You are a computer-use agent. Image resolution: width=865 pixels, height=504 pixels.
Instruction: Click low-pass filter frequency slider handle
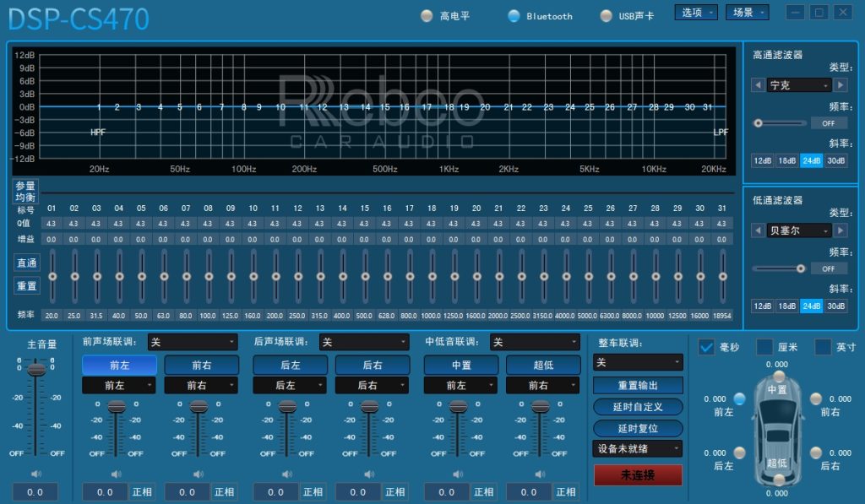coord(801,268)
